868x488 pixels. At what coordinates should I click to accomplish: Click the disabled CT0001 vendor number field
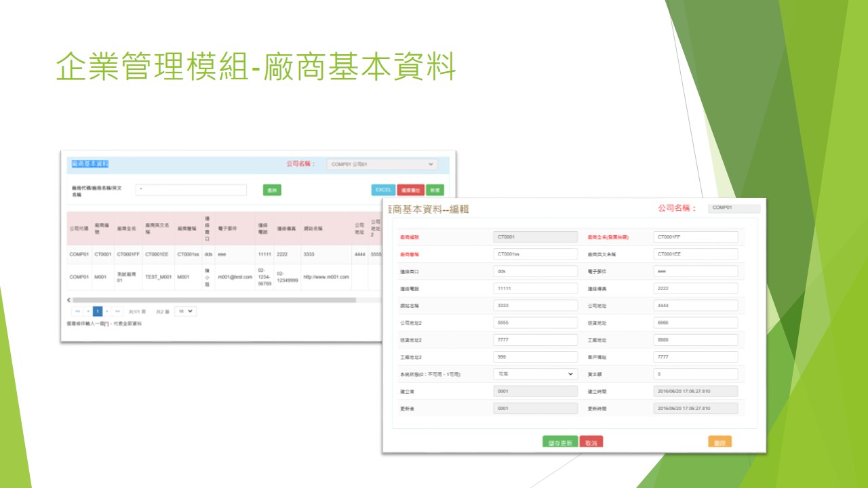click(x=536, y=237)
